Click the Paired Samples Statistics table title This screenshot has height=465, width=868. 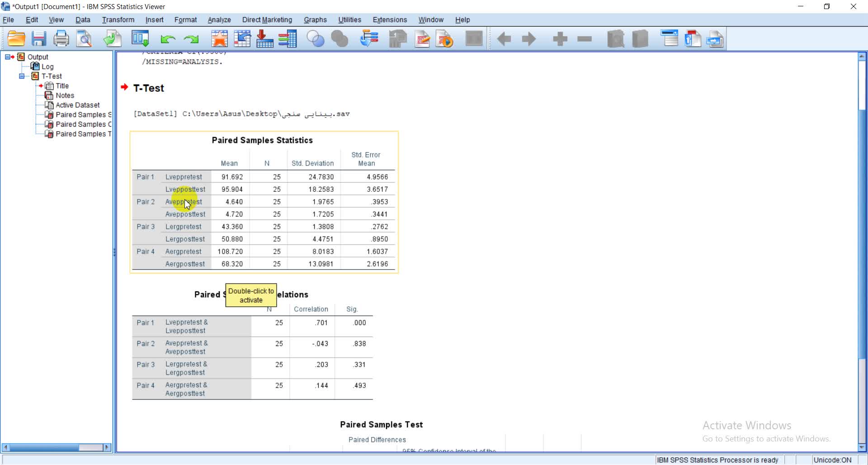click(262, 140)
